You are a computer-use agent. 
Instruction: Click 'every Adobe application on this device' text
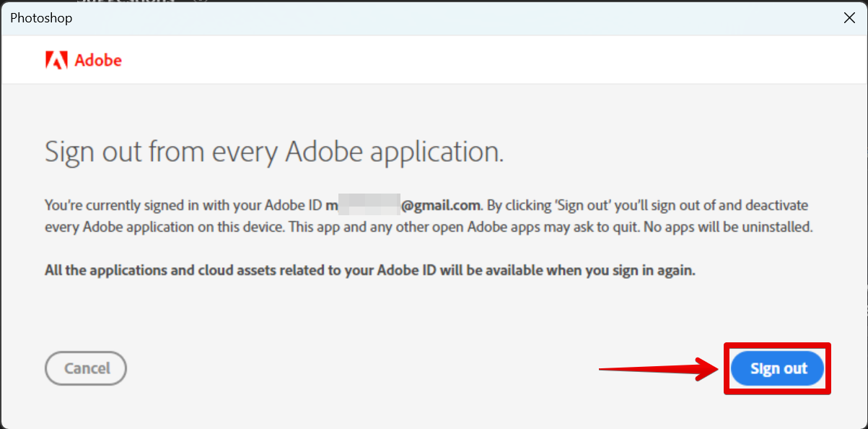pos(157,227)
